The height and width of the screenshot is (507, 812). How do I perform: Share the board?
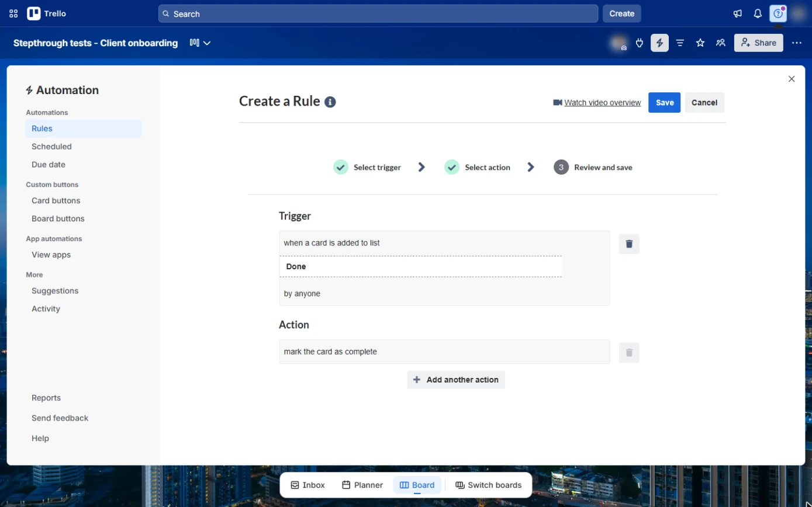[x=758, y=43]
